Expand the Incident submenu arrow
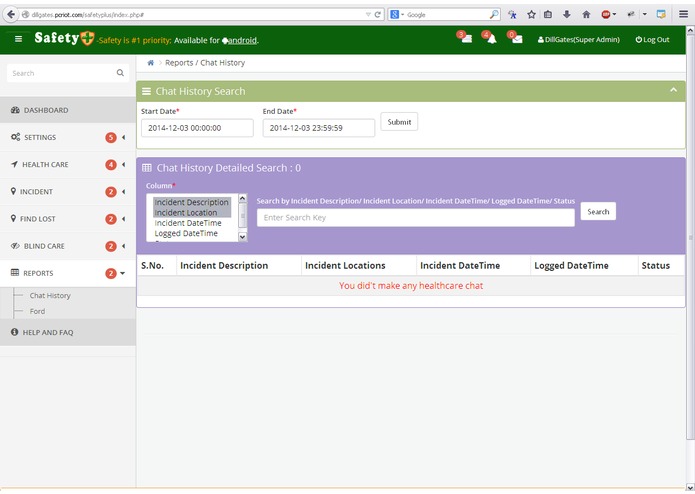The width and height of the screenshot is (695, 494). pos(124,192)
